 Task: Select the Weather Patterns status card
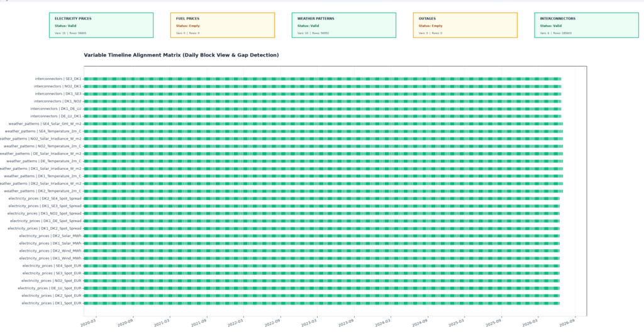[x=344, y=25]
